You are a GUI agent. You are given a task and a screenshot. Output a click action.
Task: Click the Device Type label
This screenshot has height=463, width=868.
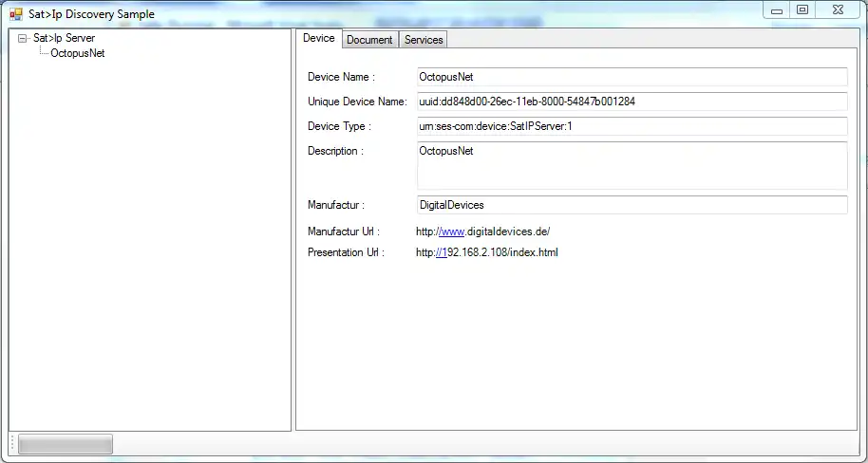[339, 126]
